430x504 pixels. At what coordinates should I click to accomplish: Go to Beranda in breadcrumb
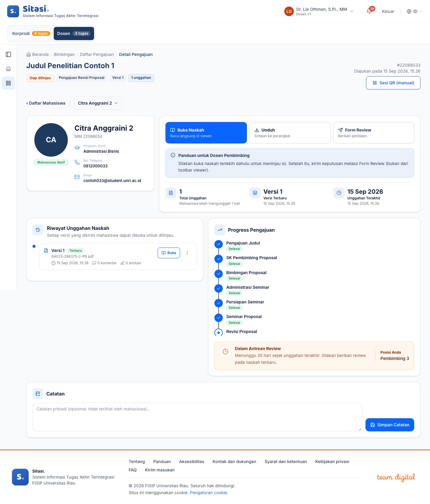(x=38, y=54)
